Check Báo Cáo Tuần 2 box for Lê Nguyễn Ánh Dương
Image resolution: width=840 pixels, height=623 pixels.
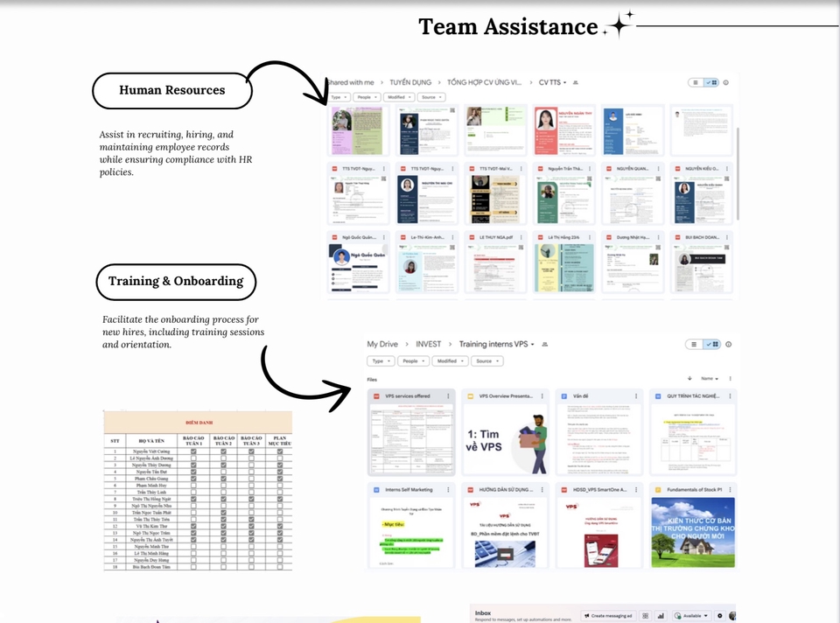coord(222,458)
